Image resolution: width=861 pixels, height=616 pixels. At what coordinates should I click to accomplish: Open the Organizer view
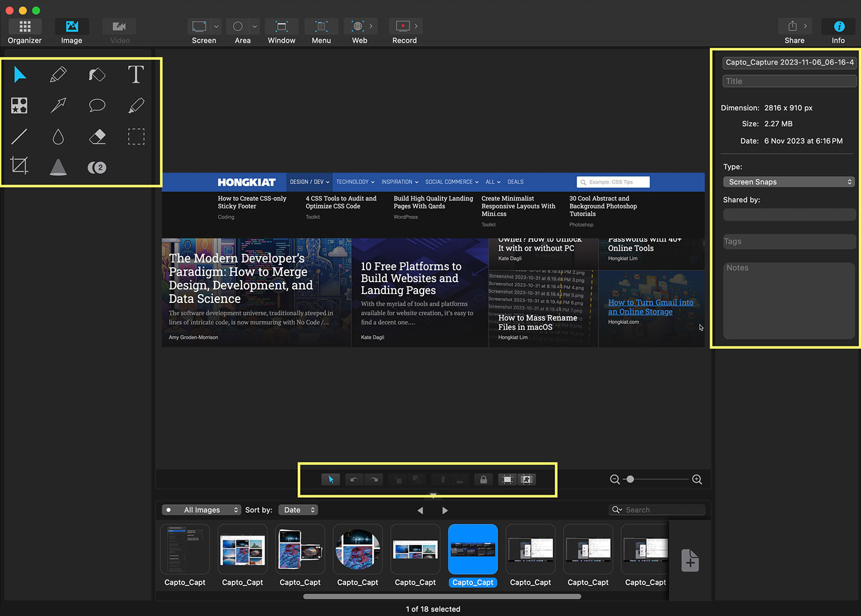[25, 32]
